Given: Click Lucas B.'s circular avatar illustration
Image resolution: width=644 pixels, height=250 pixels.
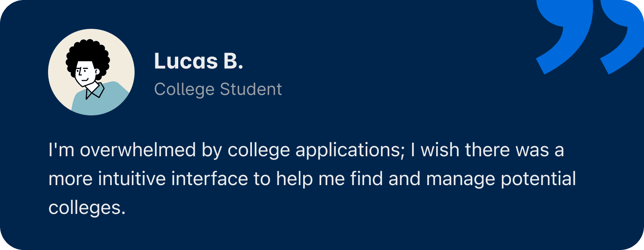Looking at the screenshot, I should (x=91, y=72).
